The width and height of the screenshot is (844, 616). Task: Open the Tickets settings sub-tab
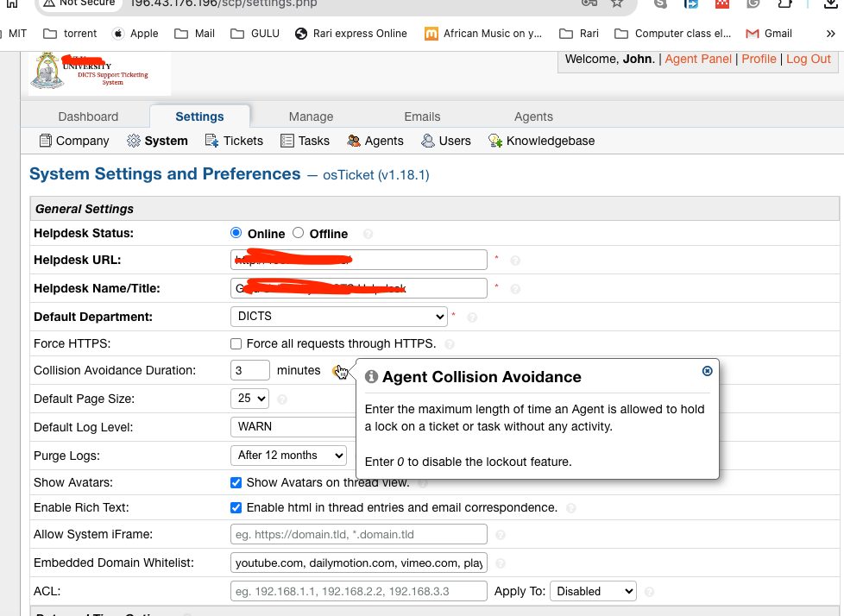[234, 141]
